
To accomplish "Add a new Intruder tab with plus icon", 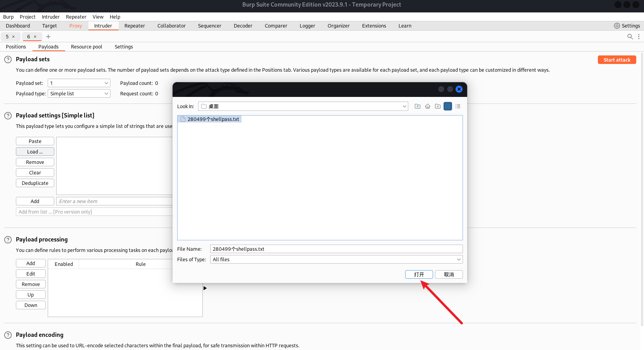I will click(x=48, y=36).
